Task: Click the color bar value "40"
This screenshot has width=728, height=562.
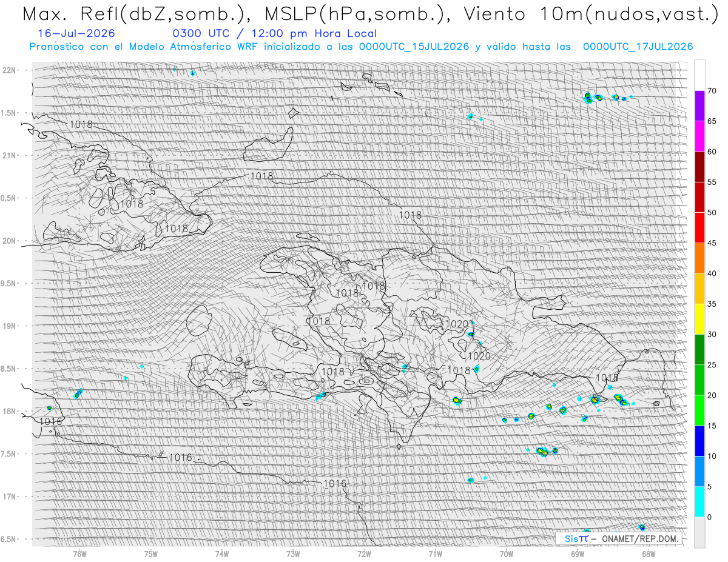Action: [712, 273]
